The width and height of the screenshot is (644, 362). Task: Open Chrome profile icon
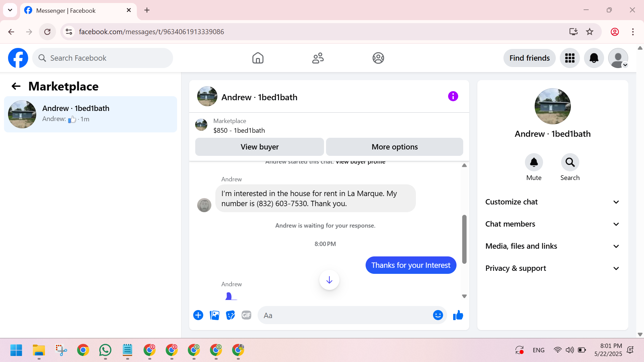click(614, 32)
